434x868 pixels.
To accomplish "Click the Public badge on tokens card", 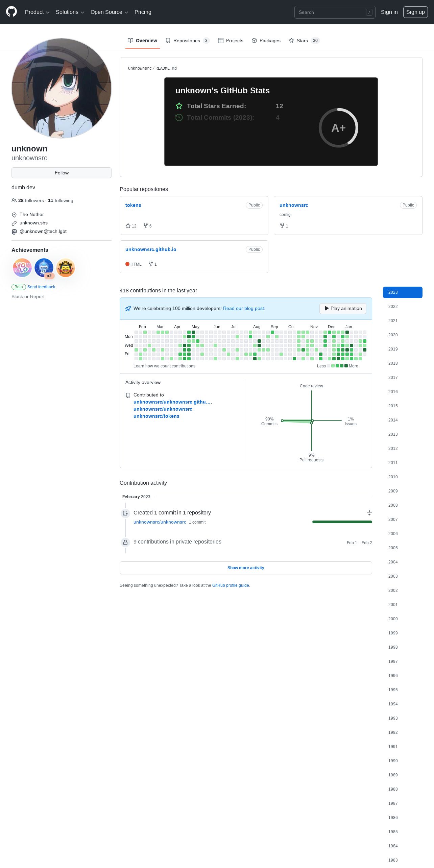I will click(x=254, y=205).
